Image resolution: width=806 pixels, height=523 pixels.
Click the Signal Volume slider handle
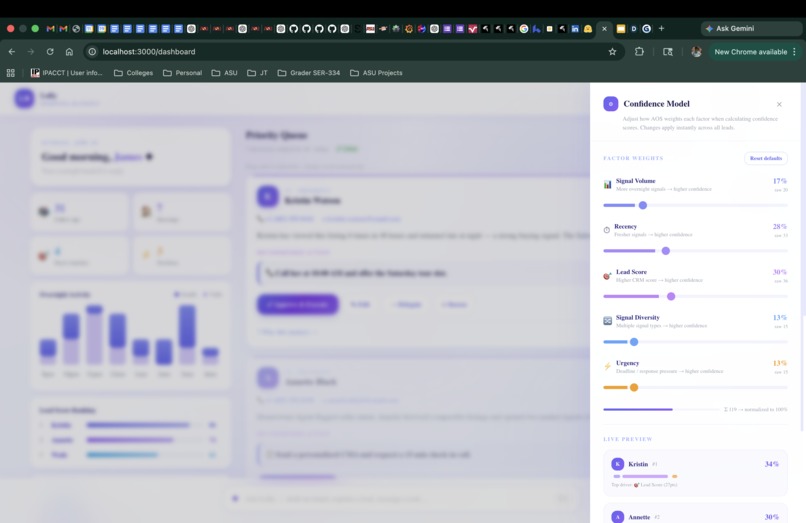[x=643, y=205]
